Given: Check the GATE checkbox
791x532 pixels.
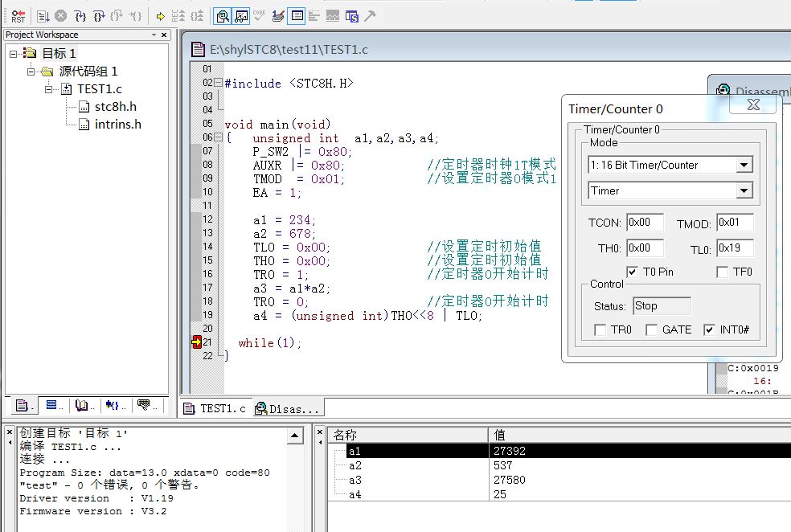Looking at the screenshot, I should (x=651, y=329).
